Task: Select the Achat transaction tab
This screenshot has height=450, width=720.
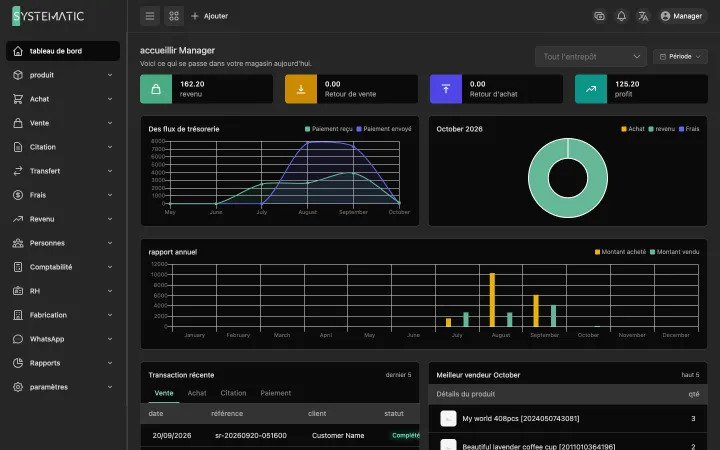Action: point(197,393)
